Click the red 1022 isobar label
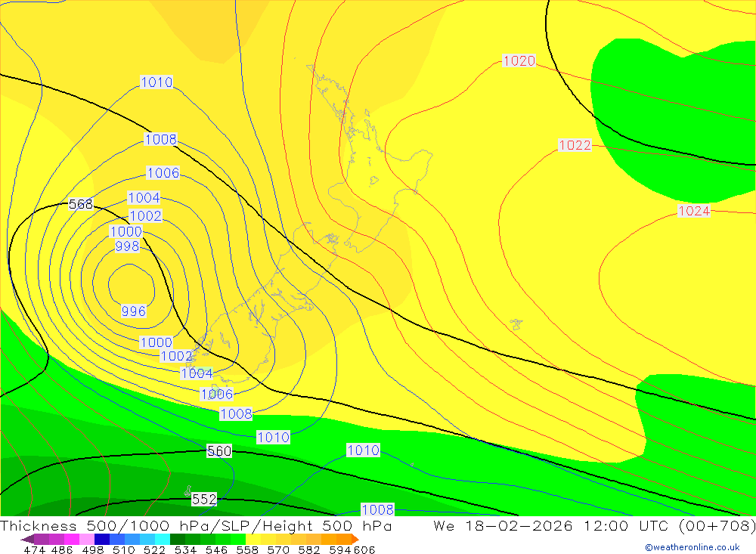This screenshot has height=554, width=756. click(575, 145)
